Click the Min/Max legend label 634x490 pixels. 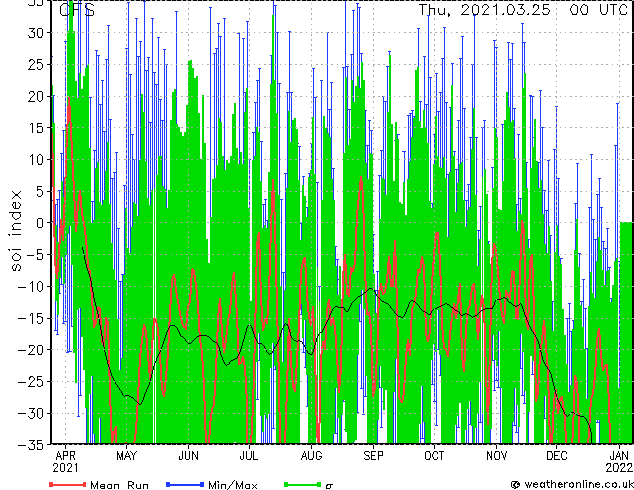pyautogui.click(x=233, y=485)
